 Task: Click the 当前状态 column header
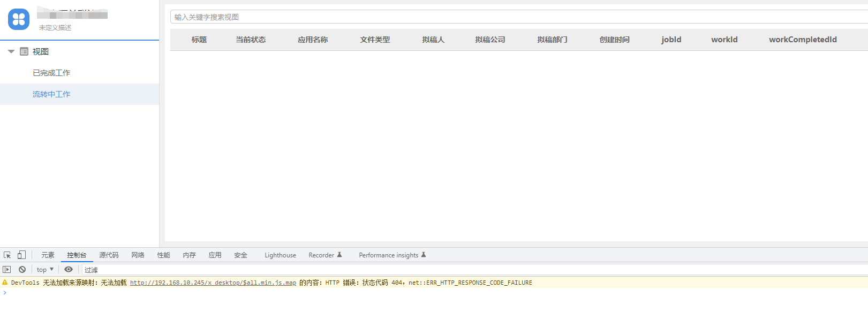click(x=251, y=40)
